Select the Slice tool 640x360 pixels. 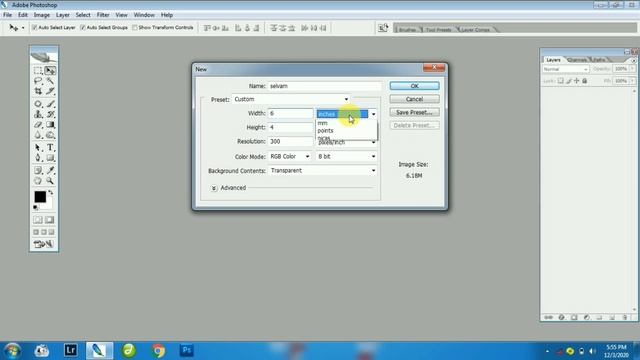[50, 91]
